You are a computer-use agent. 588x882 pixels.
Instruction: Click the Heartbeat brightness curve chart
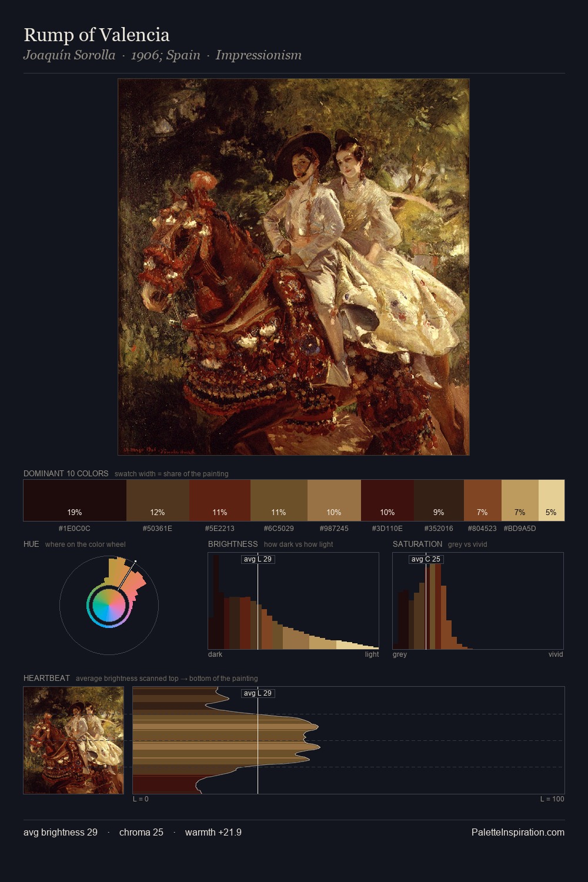pyautogui.click(x=349, y=740)
